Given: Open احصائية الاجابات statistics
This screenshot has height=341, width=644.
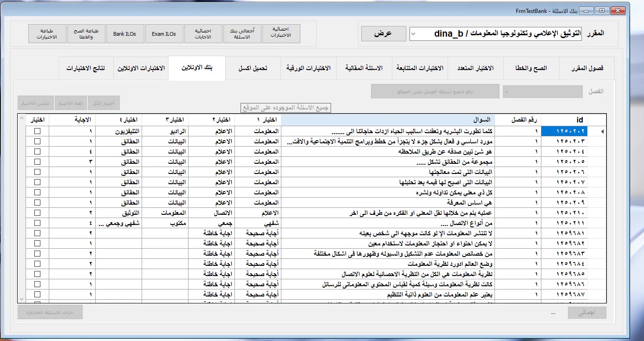Looking at the screenshot, I should click(203, 34).
